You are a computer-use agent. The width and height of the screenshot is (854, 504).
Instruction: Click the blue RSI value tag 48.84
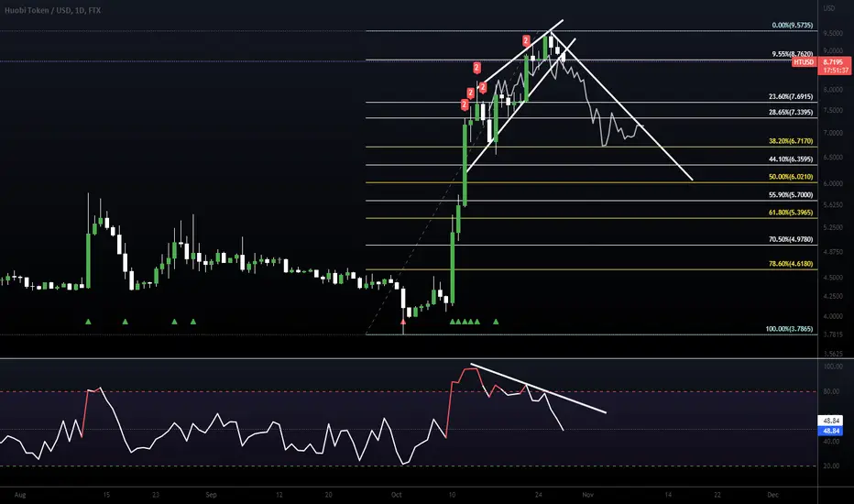(x=830, y=431)
